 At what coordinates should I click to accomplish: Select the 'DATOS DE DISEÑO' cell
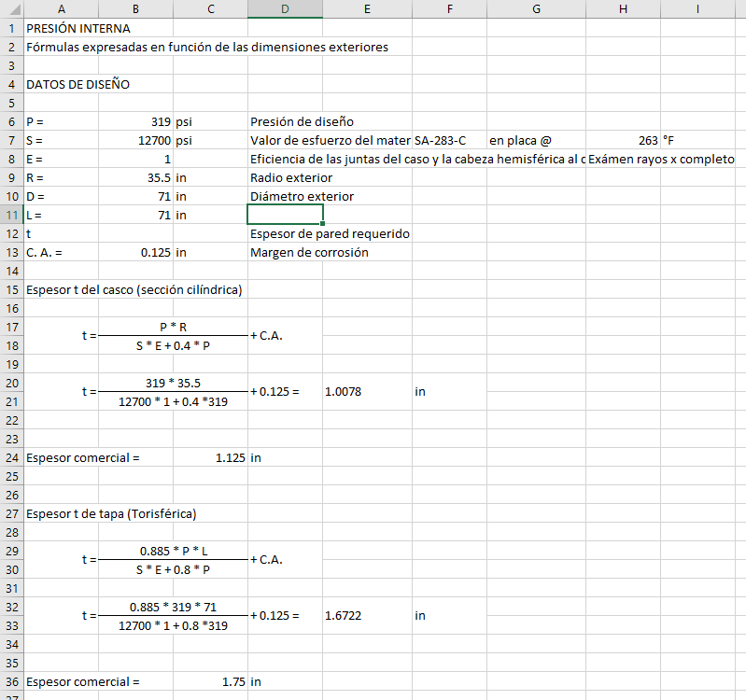(61, 84)
